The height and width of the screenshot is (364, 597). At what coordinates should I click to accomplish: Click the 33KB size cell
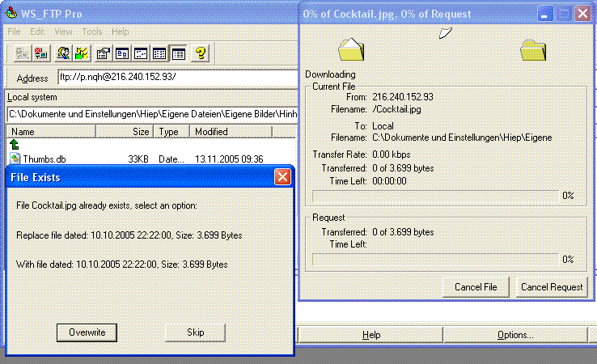[138, 159]
